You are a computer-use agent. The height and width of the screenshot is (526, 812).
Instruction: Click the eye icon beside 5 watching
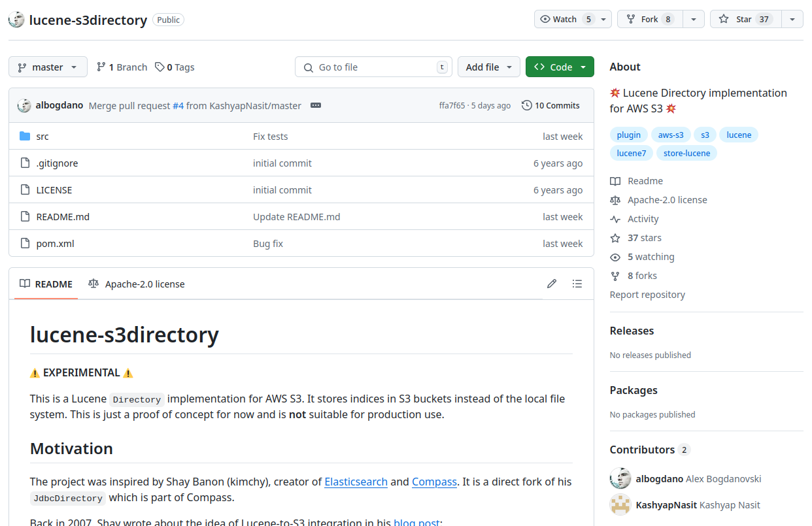[615, 257]
